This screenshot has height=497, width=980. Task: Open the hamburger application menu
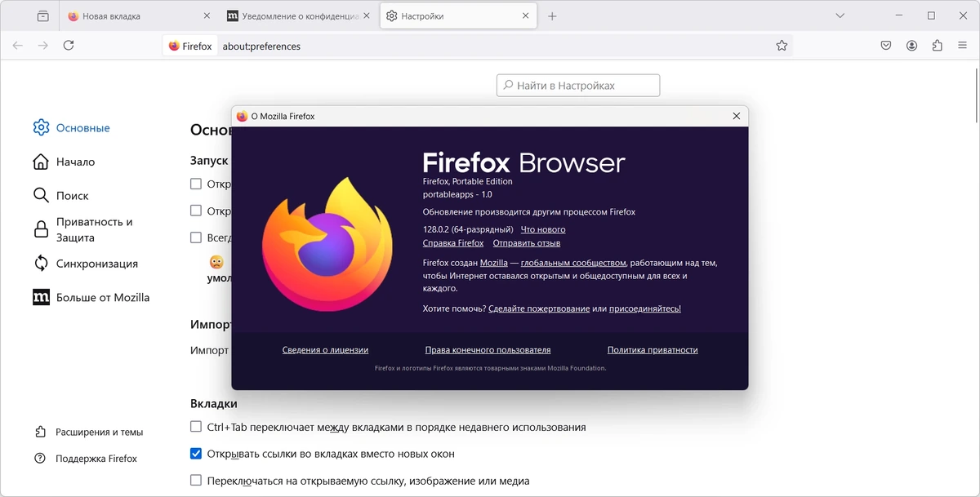(x=962, y=46)
